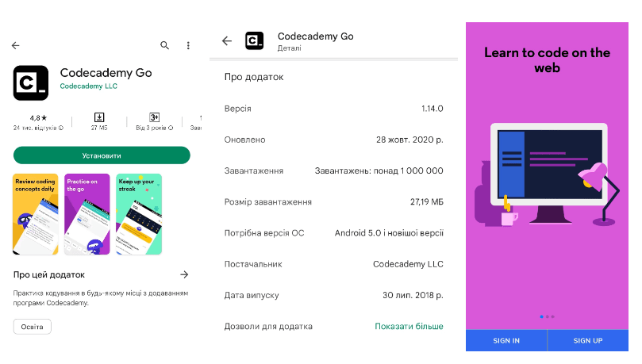Tap SIGN IN at the bottom
Viewport: 642px width, 364px height.
[506, 341]
